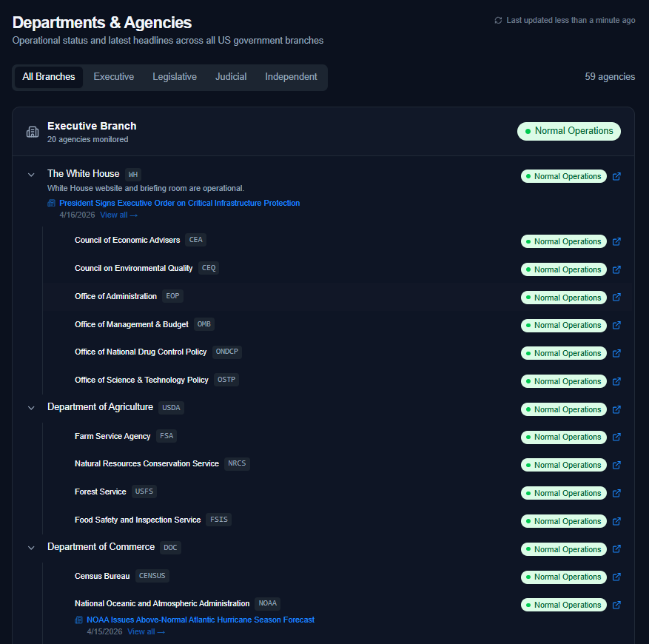Collapse the Department of Agriculture section
This screenshot has width=649, height=644.
[x=31, y=408]
